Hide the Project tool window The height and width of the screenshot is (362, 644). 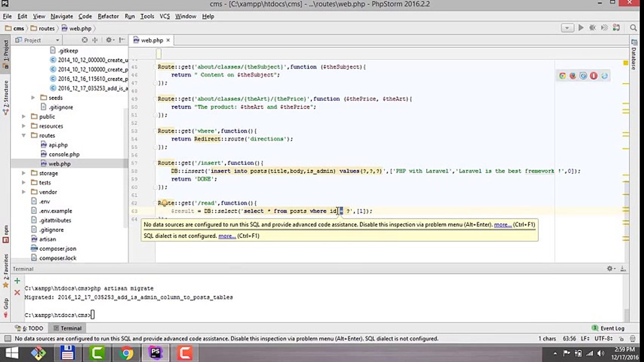coord(121,40)
